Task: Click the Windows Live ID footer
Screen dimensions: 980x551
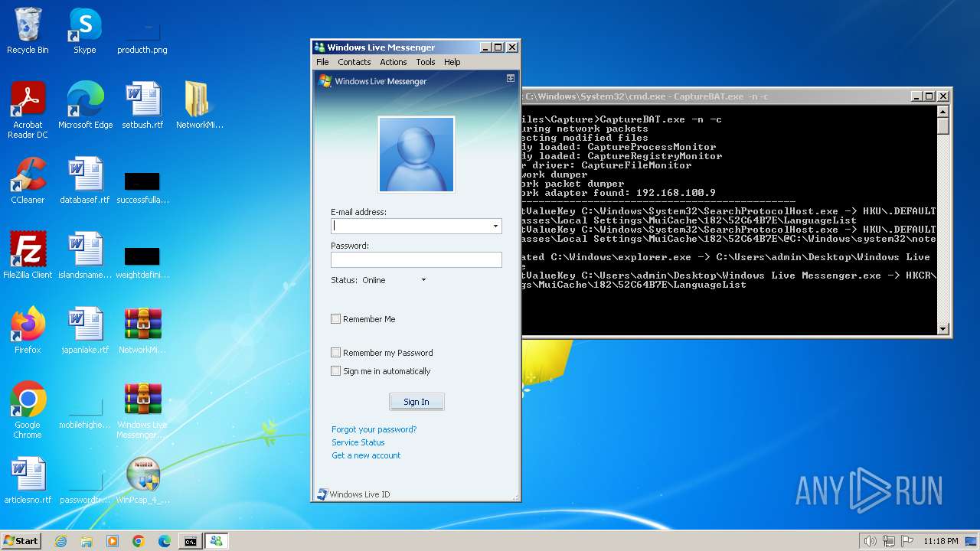Action: pos(354,494)
